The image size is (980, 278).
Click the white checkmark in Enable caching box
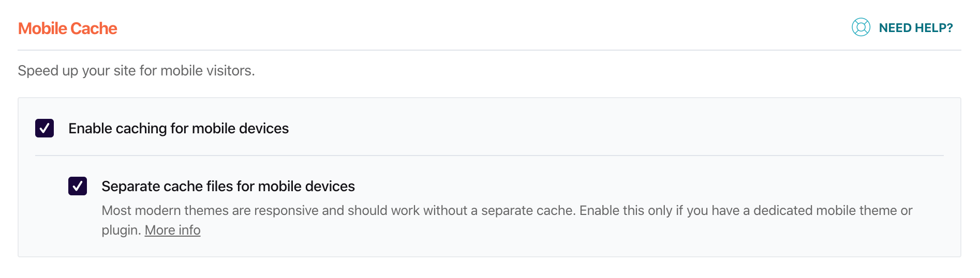click(44, 128)
